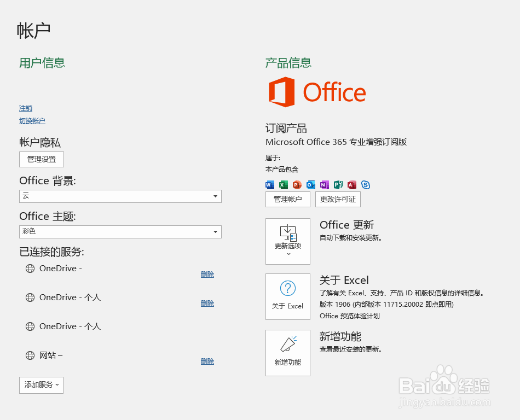The height and width of the screenshot is (420, 520).
Task: Click the 查看最近安装的更新 text
Action: tap(350, 349)
